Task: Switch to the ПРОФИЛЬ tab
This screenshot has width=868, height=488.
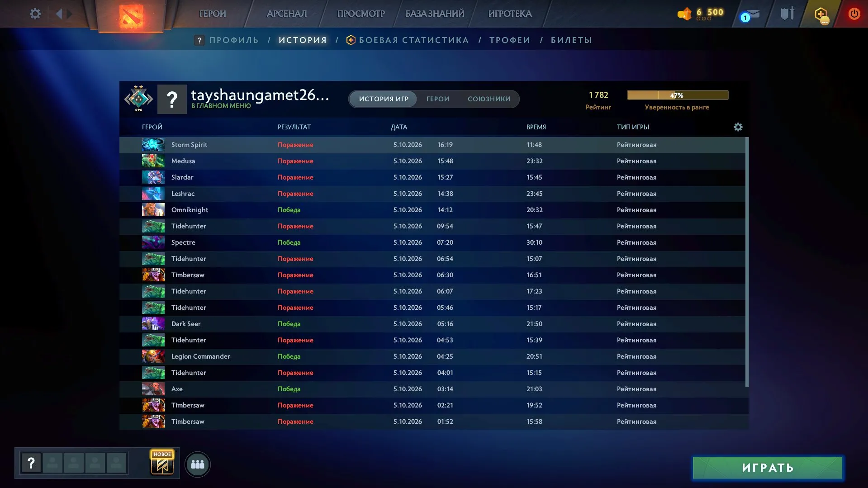Action: click(234, 40)
